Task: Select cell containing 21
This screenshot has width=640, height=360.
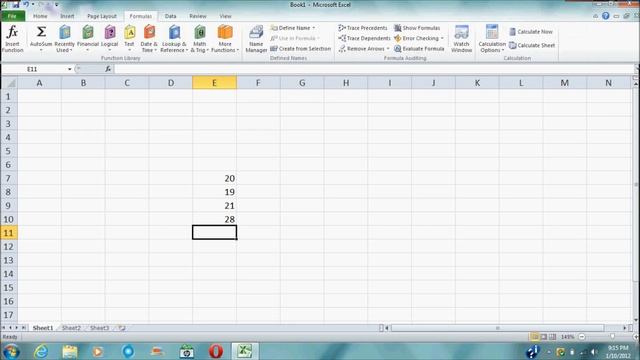Action: [x=214, y=205]
